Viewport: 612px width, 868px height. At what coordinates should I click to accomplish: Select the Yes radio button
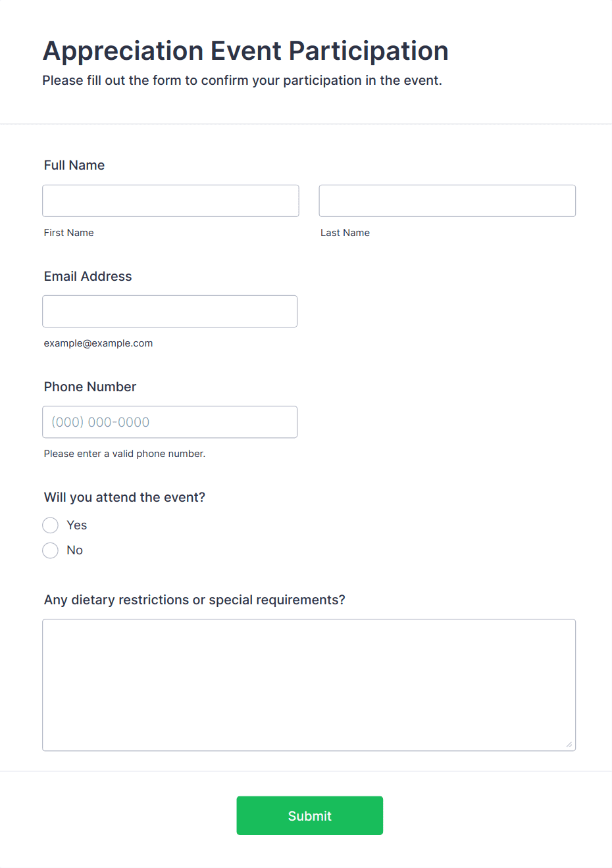click(51, 525)
